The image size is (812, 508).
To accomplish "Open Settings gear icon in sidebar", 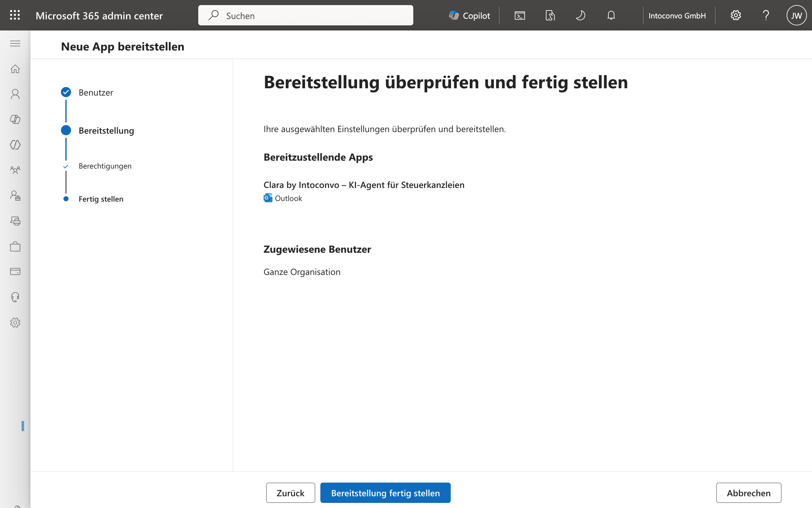I will 15,323.
